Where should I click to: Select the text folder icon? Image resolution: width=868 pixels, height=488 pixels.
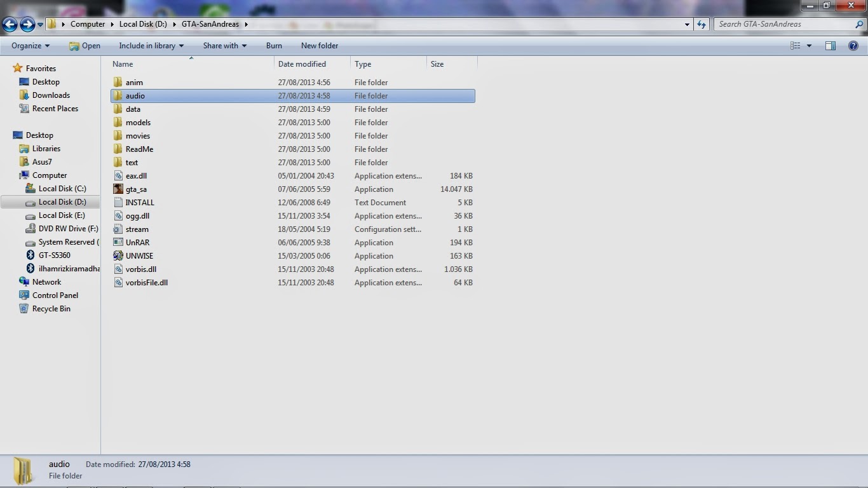click(118, 163)
